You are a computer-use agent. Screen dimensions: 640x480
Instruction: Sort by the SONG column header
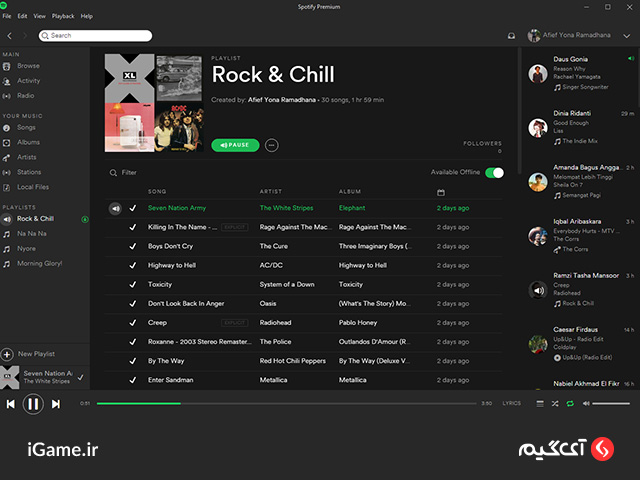[x=157, y=191]
